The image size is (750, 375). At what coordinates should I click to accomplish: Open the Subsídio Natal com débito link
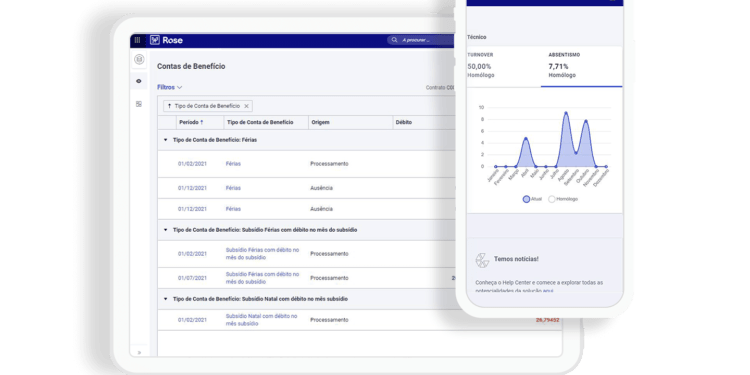coord(261,320)
